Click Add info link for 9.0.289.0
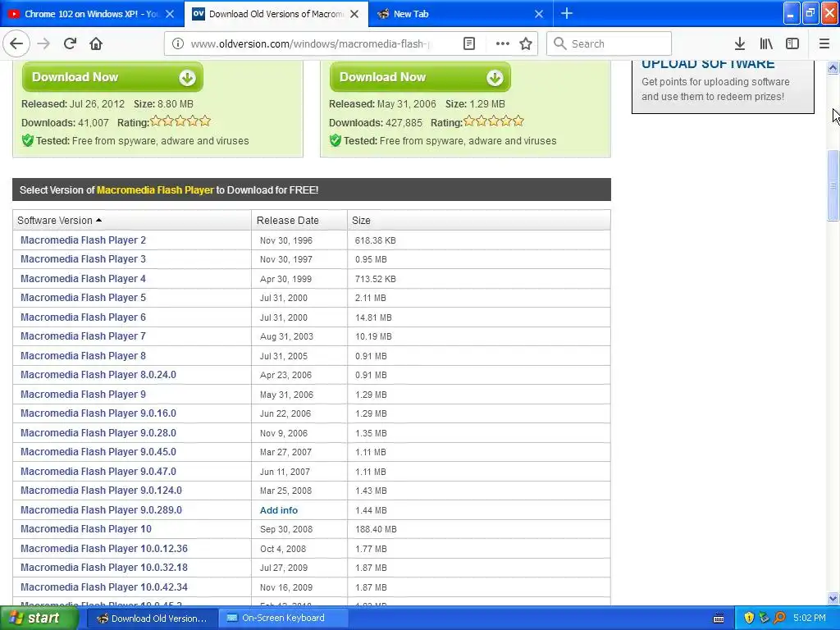This screenshot has height=630, width=840. [279, 510]
